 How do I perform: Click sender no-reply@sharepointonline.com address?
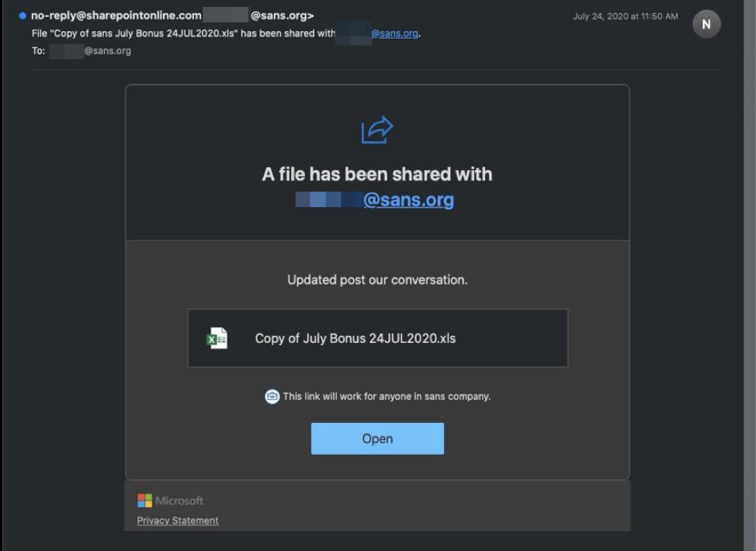click(116, 16)
